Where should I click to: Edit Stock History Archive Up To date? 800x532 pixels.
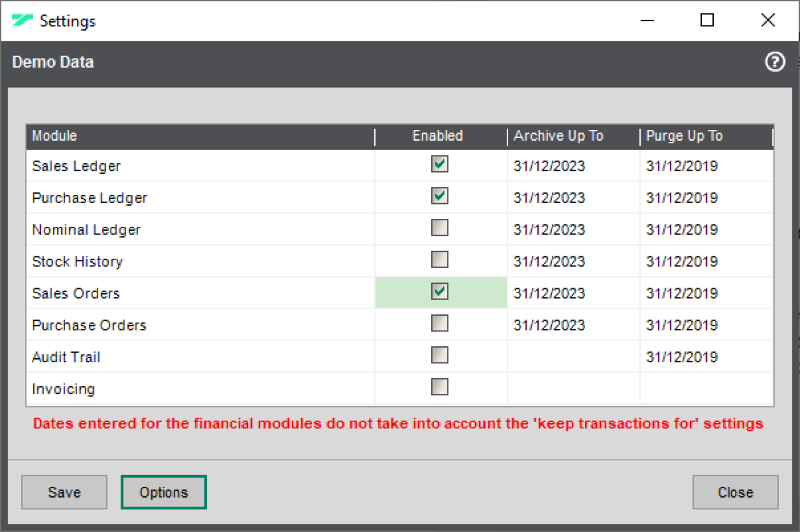coord(573,262)
